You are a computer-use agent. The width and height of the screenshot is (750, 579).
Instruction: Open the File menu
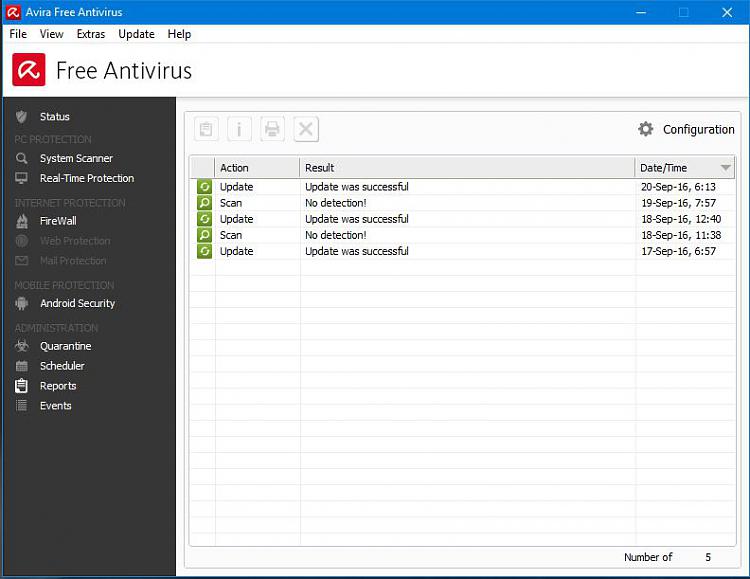coord(18,34)
